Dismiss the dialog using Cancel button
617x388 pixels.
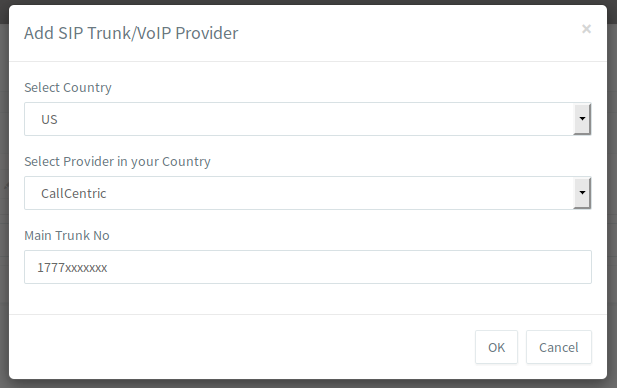(x=559, y=347)
